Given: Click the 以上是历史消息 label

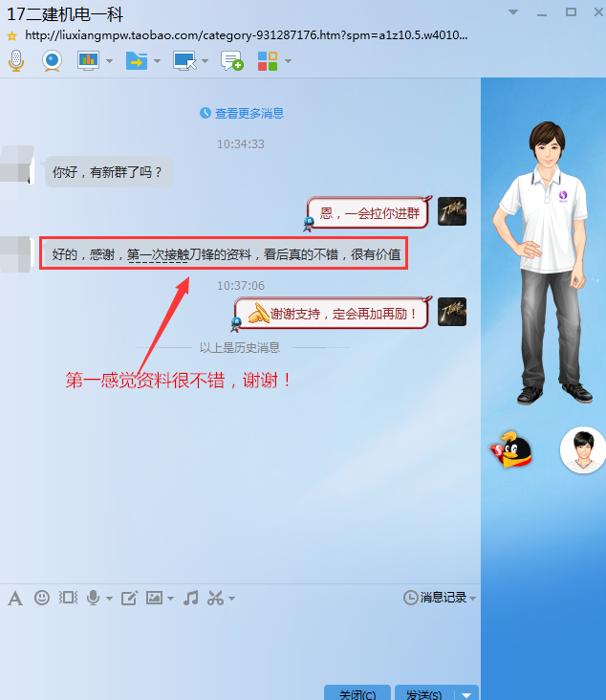Looking at the screenshot, I should point(240,348).
